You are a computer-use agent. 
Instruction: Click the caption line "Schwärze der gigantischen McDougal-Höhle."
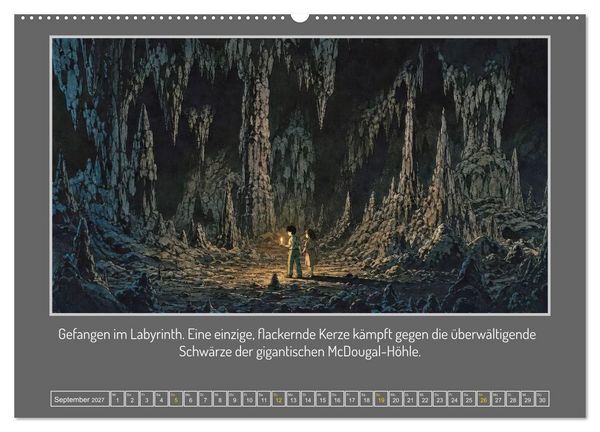(x=300, y=352)
